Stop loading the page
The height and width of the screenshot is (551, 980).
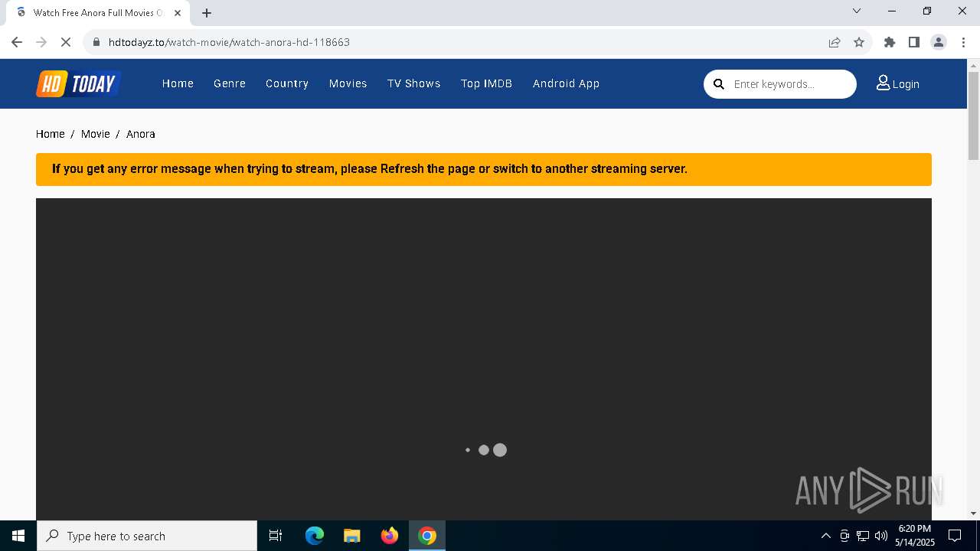[66, 42]
